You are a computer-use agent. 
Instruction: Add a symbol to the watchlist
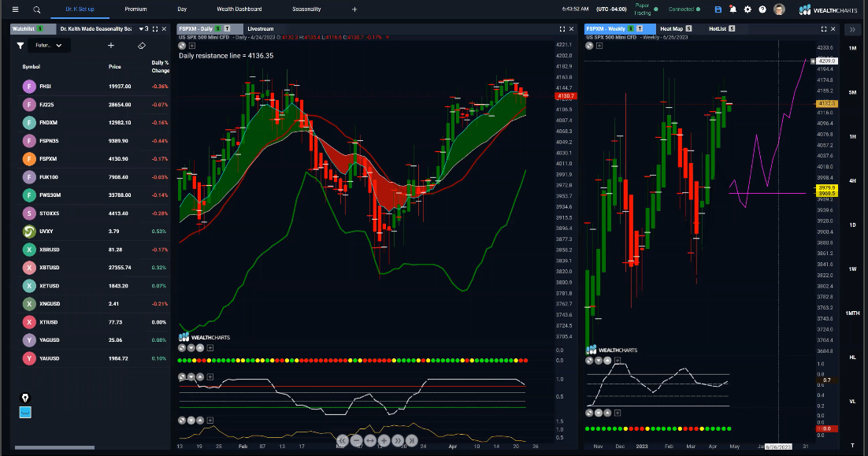click(111, 46)
